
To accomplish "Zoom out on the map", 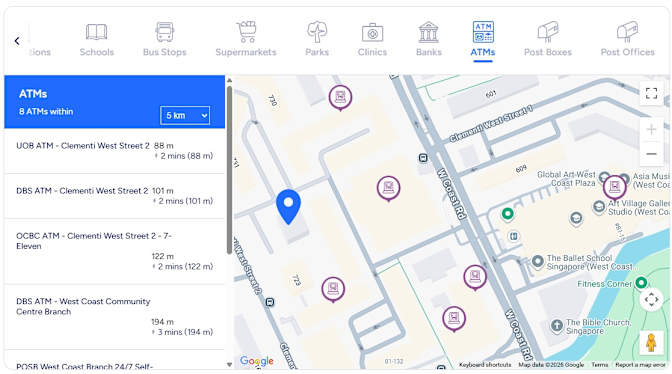I will click(651, 154).
